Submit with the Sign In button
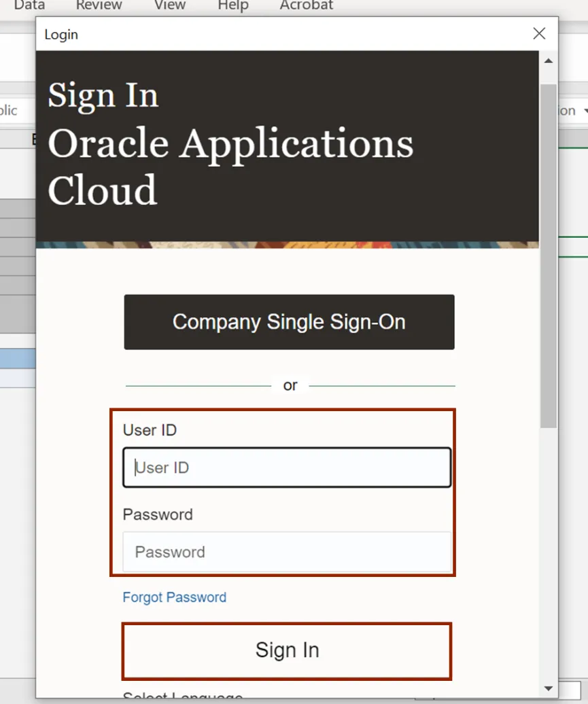Screen dimensions: 588x704 [x=287, y=650]
